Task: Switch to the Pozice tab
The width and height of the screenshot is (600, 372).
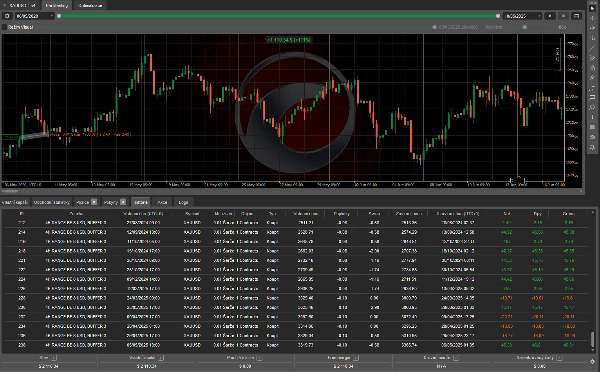Action: click(x=86, y=202)
